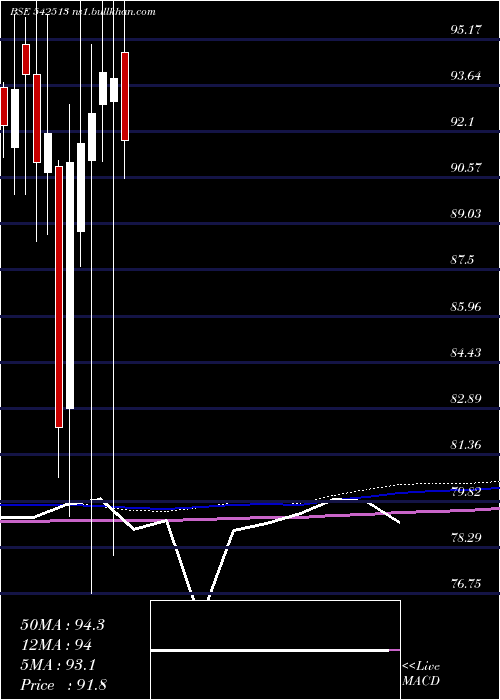Click the 76.75 price axis label

pos(467,583)
